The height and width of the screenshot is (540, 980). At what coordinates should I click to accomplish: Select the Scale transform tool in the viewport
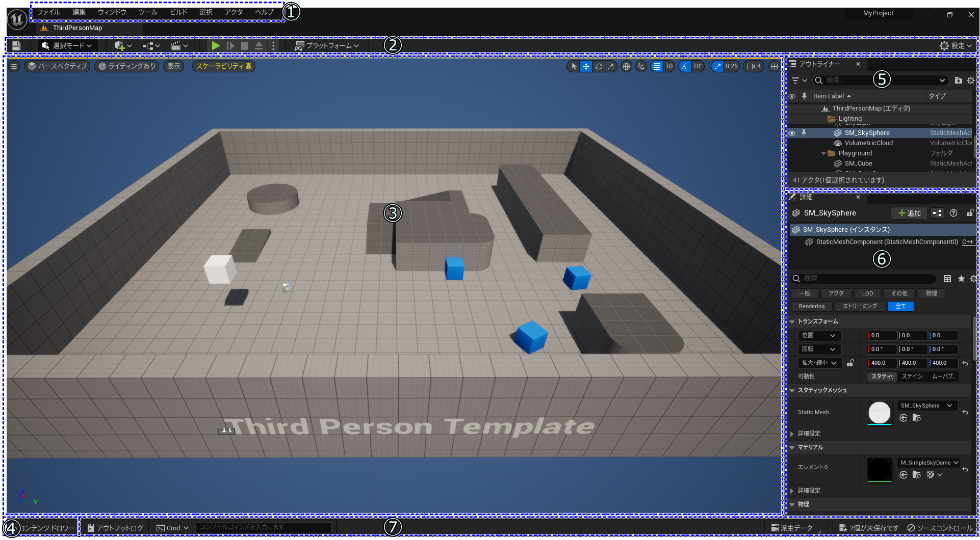point(610,66)
